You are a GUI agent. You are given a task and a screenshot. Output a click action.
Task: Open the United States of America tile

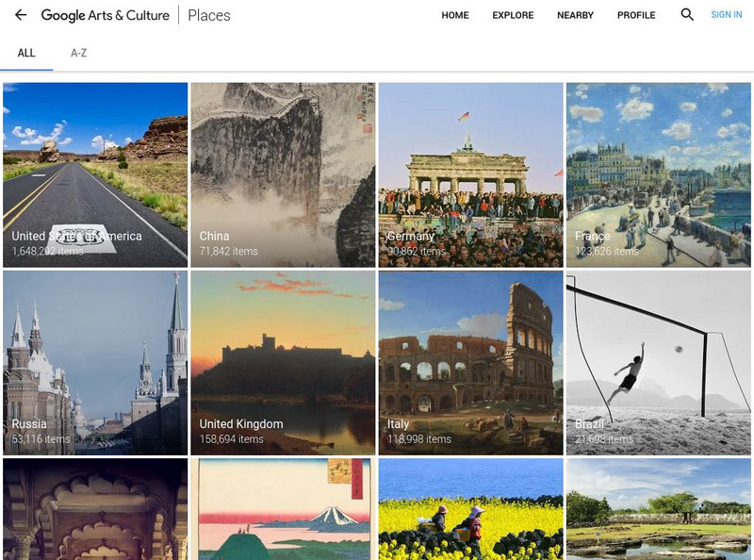point(95,174)
